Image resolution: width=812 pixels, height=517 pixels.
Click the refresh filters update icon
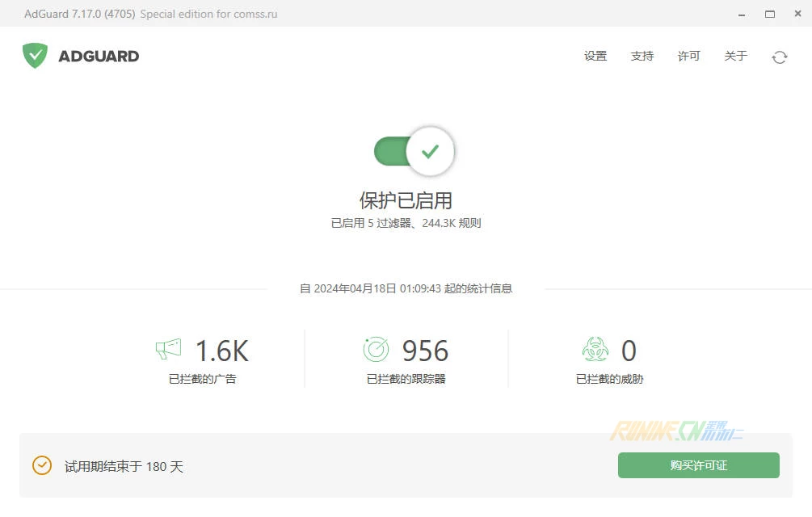tap(779, 57)
